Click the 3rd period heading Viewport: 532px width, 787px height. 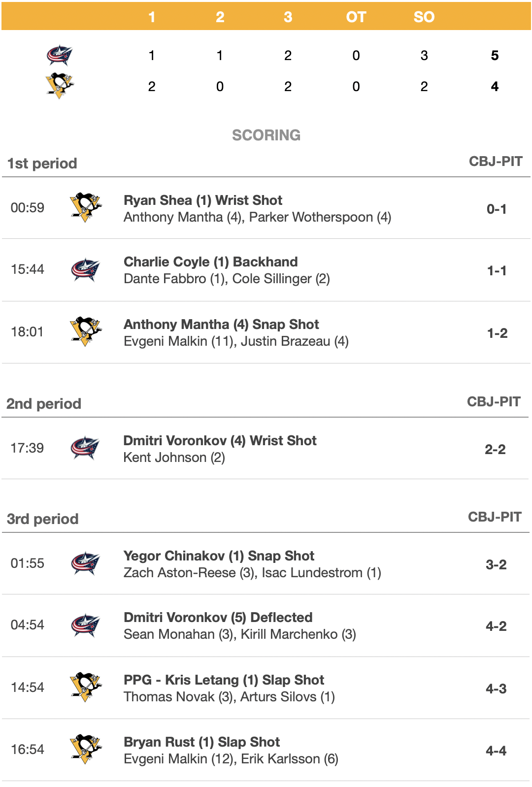pos(43,519)
